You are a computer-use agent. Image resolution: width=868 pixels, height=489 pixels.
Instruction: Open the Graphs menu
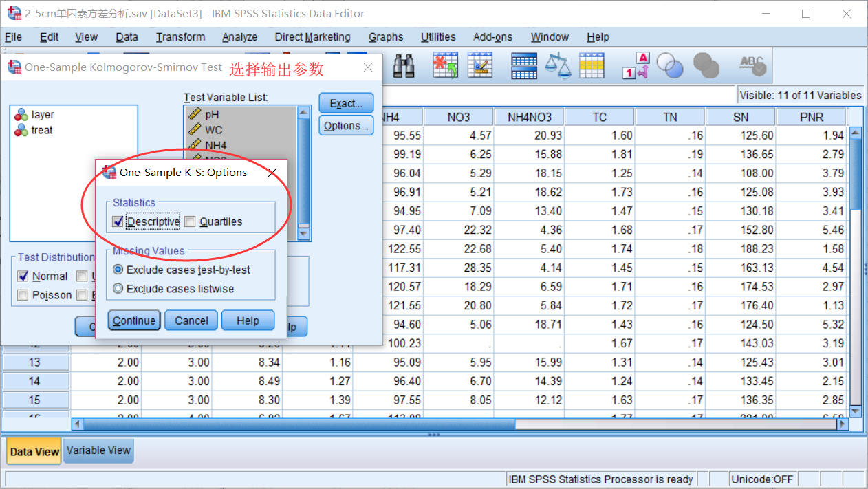click(x=386, y=37)
